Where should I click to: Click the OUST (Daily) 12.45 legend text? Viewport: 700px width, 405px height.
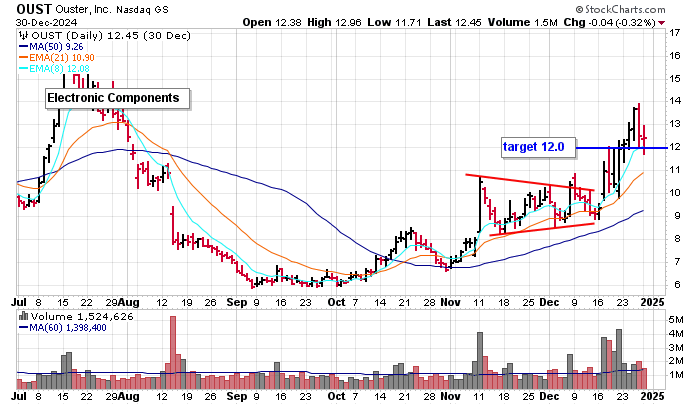[111, 36]
